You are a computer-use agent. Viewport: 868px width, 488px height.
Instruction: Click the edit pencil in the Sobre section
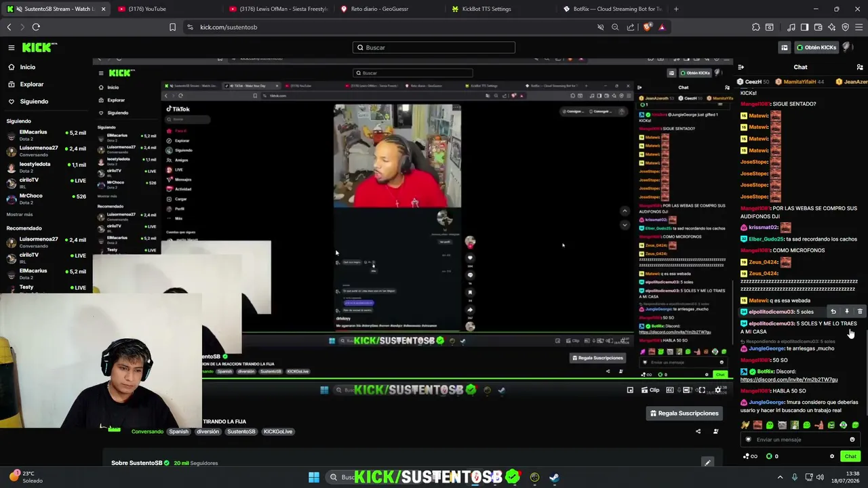click(707, 463)
